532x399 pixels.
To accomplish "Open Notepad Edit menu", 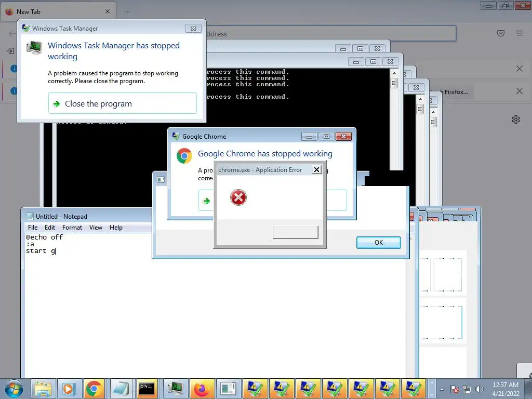I will pyautogui.click(x=49, y=228).
